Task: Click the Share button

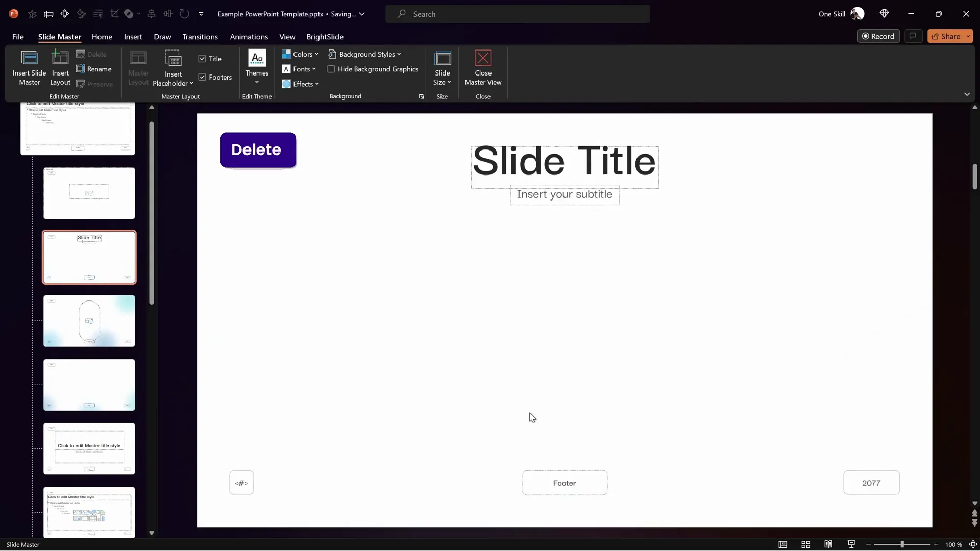Action: pyautogui.click(x=946, y=36)
